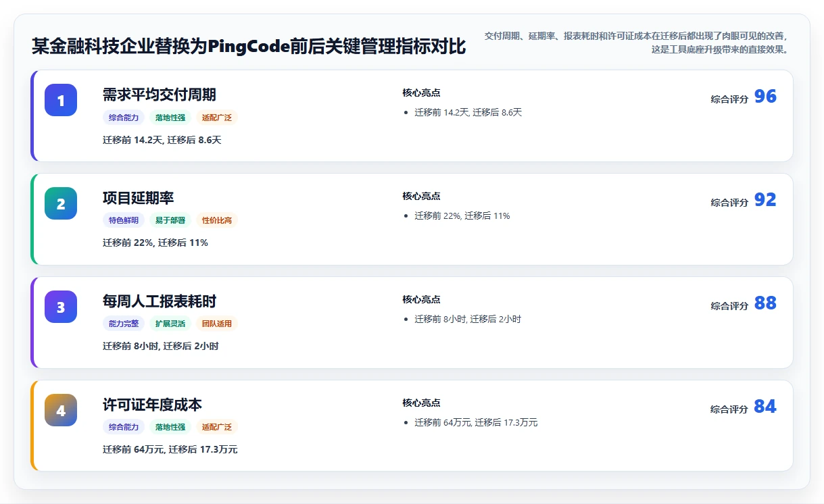Select the 每周人工报表耗时 card title
The width and height of the screenshot is (824, 504).
(160, 301)
